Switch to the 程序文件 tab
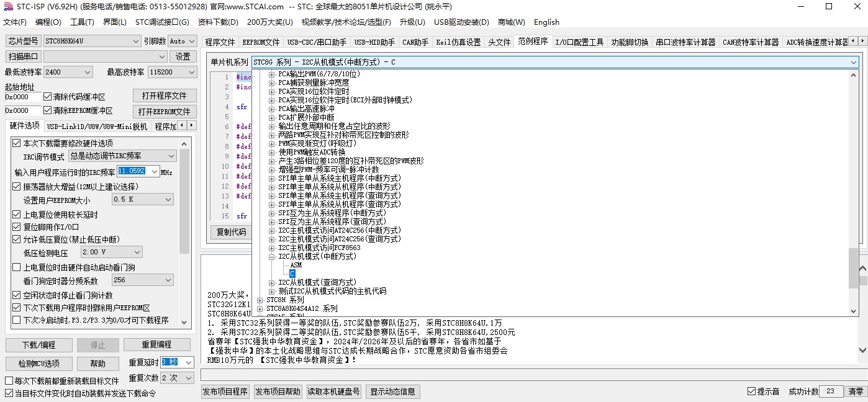868x402 pixels. coord(220,42)
